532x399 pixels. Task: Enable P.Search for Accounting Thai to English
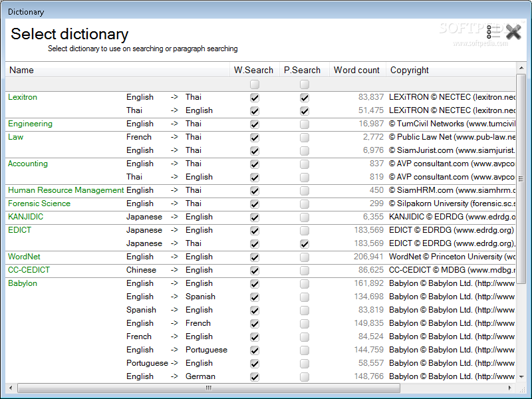tap(305, 178)
